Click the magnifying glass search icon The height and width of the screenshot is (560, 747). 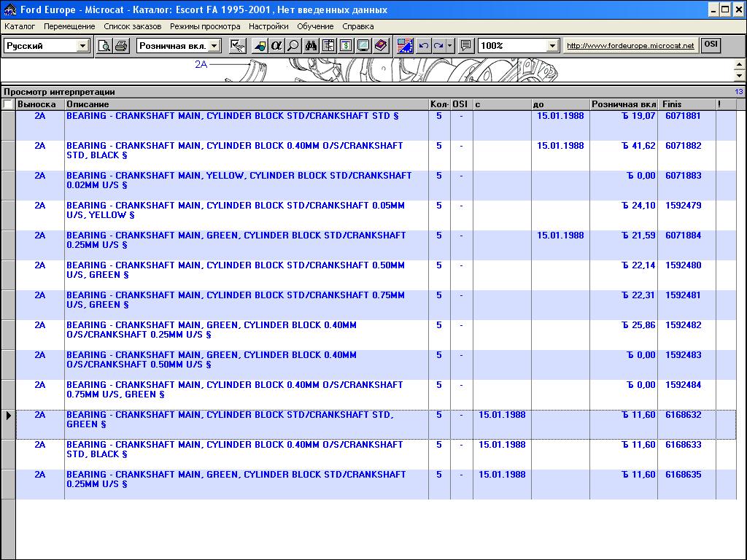click(293, 46)
